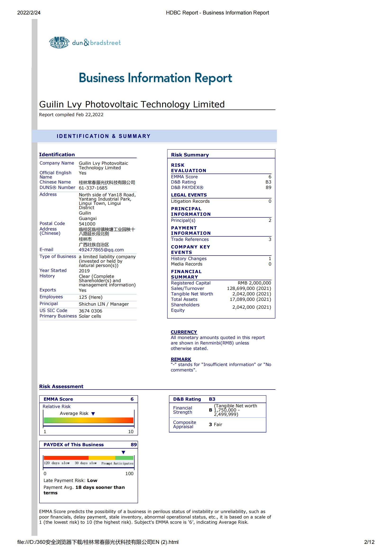
Task: Click the Risk Summary box title
Action: [190, 155]
